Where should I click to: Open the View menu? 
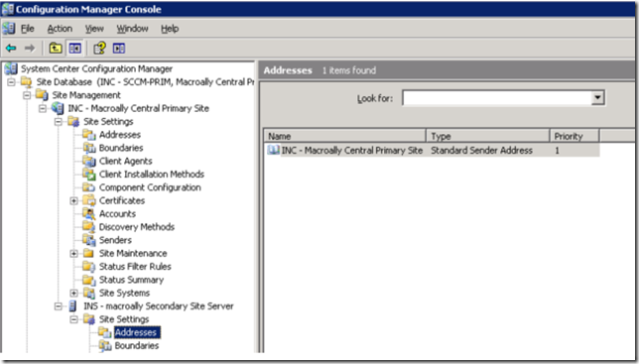click(x=94, y=29)
